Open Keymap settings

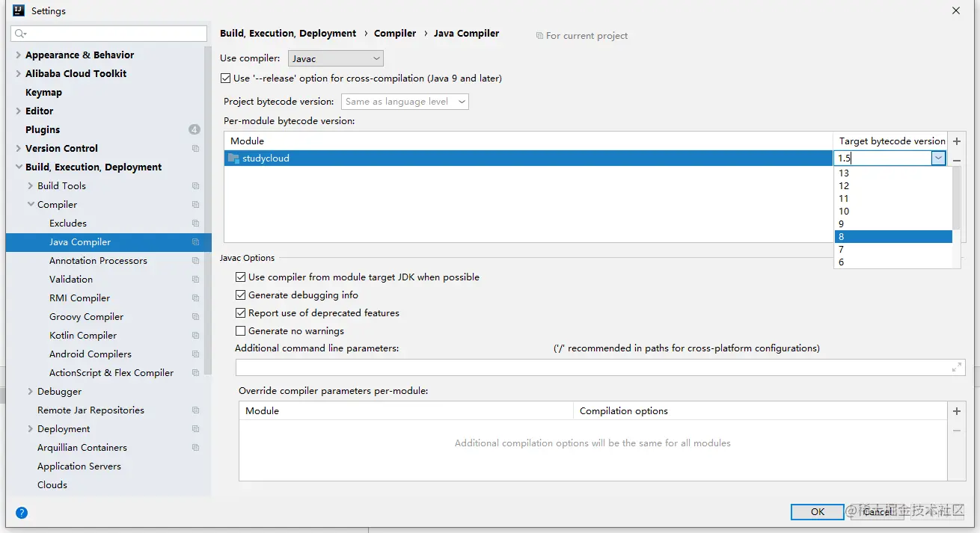[x=43, y=93]
